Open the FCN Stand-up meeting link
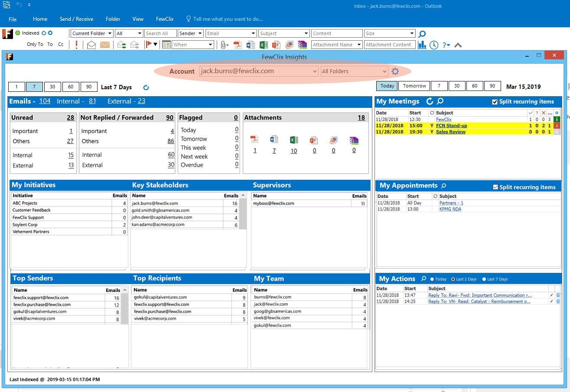Viewport: 570px width, 392px height. [x=451, y=126]
